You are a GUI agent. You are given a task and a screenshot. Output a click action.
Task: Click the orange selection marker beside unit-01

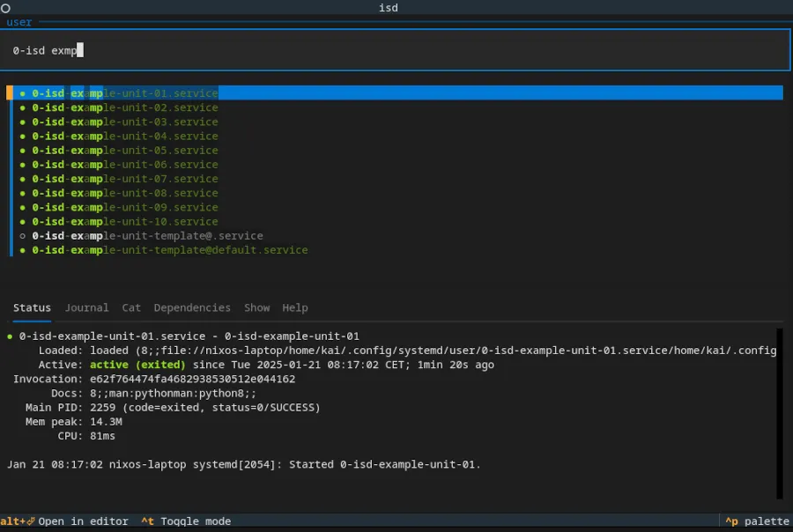(10, 93)
